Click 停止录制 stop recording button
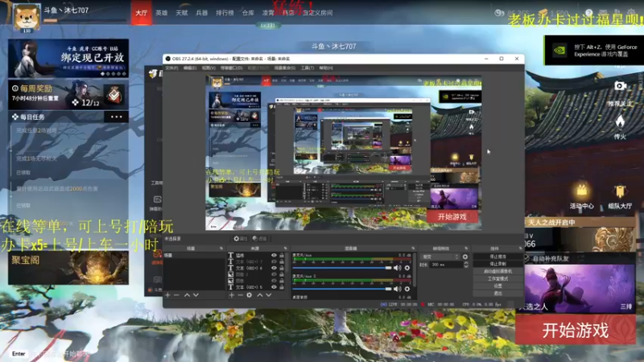Image resolution: width=644 pixels, height=362 pixels. click(x=497, y=264)
